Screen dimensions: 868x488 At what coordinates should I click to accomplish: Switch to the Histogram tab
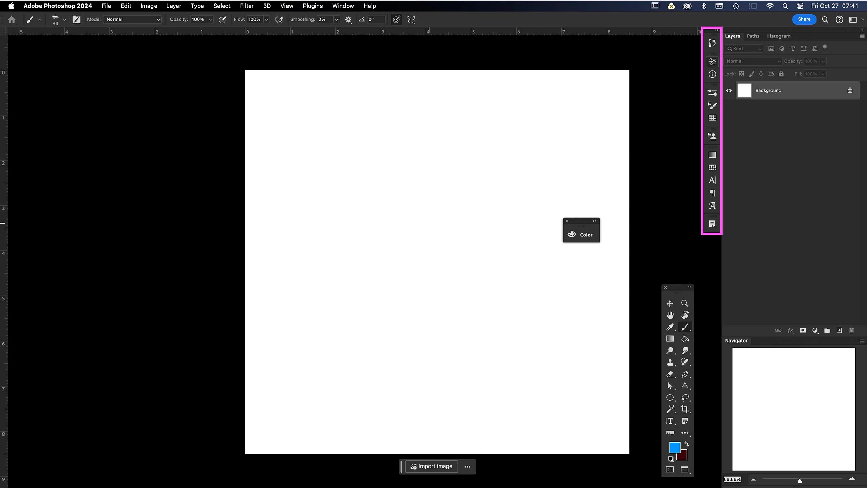coord(778,36)
